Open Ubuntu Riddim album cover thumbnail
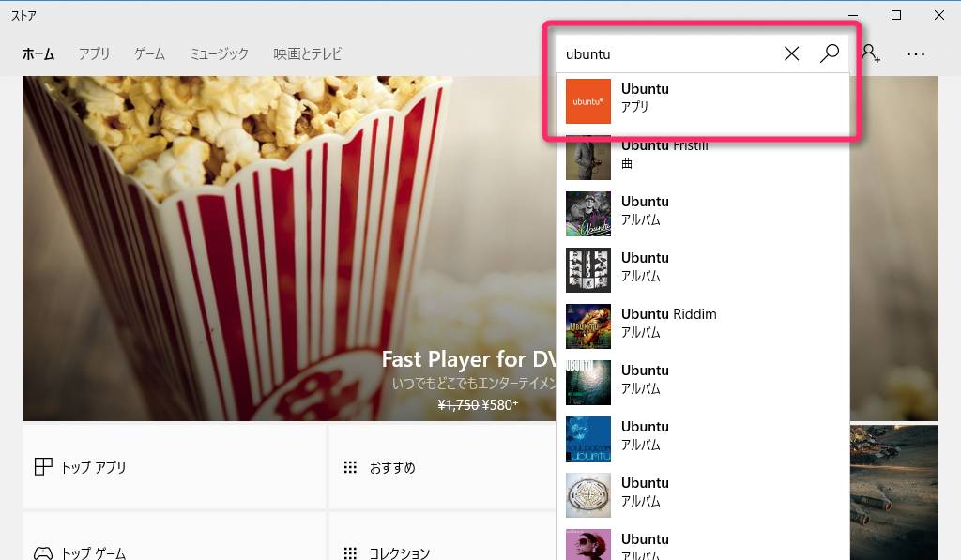961x560 pixels. point(587,325)
